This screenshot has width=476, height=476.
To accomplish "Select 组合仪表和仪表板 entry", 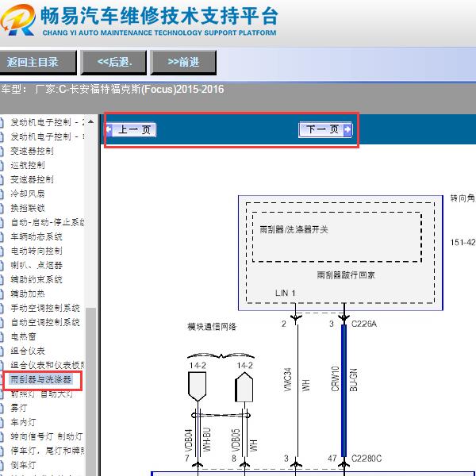I will point(48,365).
